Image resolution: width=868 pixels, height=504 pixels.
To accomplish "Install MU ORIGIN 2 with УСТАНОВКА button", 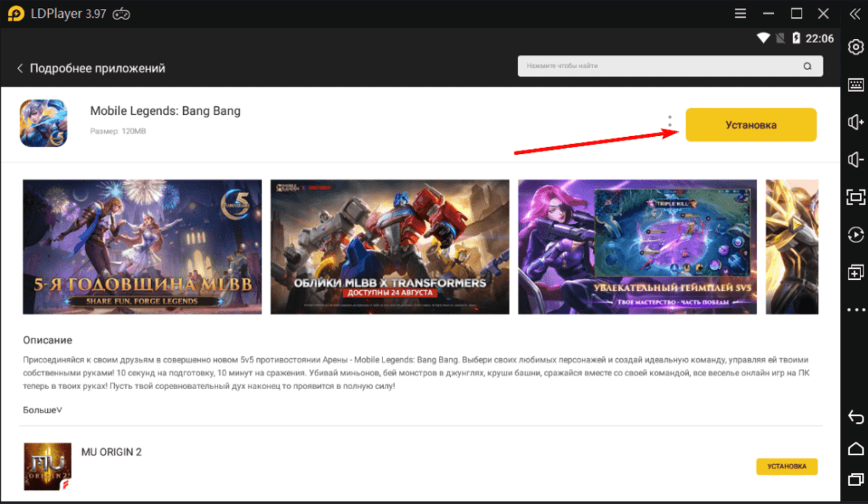I will click(x=786, y=466).
